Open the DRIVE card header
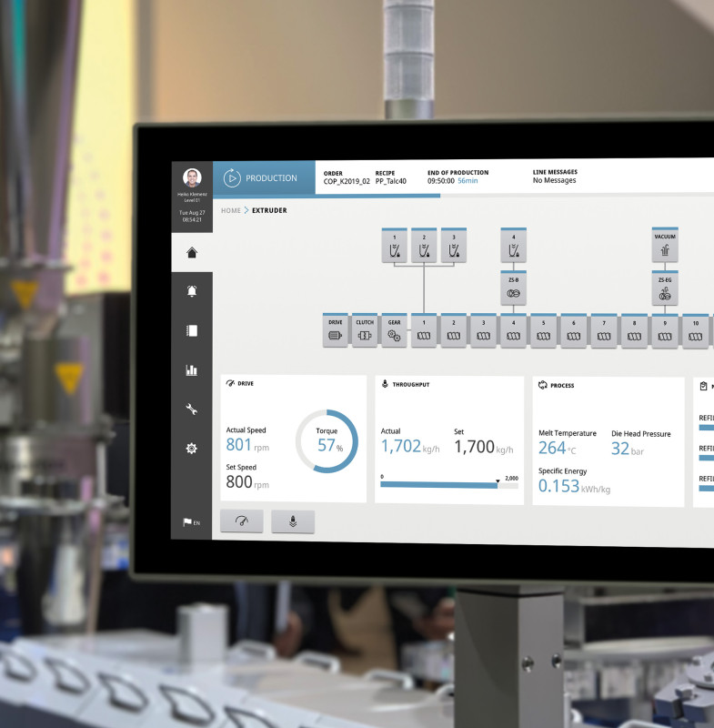 point(240,383)
